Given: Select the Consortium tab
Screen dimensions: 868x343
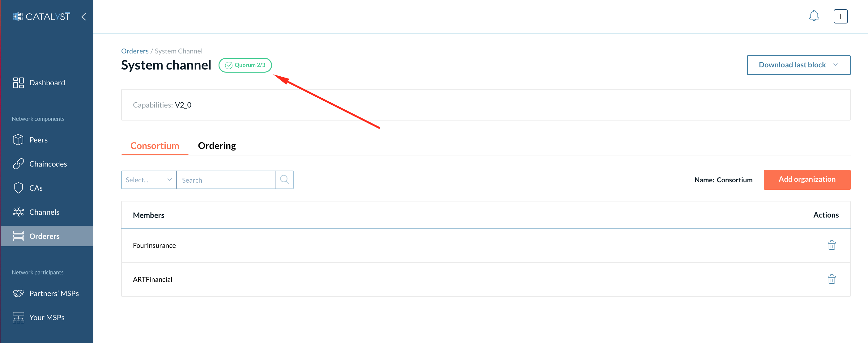Looking at the screenshot, I should [x=155, y=145].
